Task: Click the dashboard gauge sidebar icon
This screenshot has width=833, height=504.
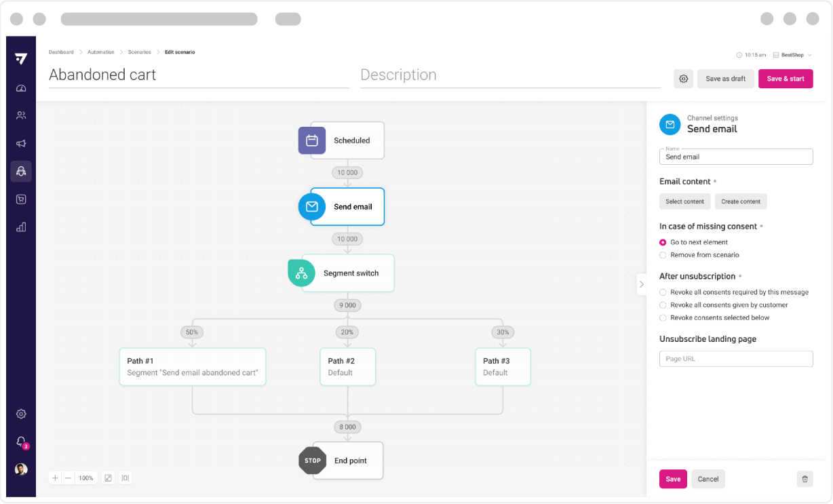Action: click(x=21, y=88)
